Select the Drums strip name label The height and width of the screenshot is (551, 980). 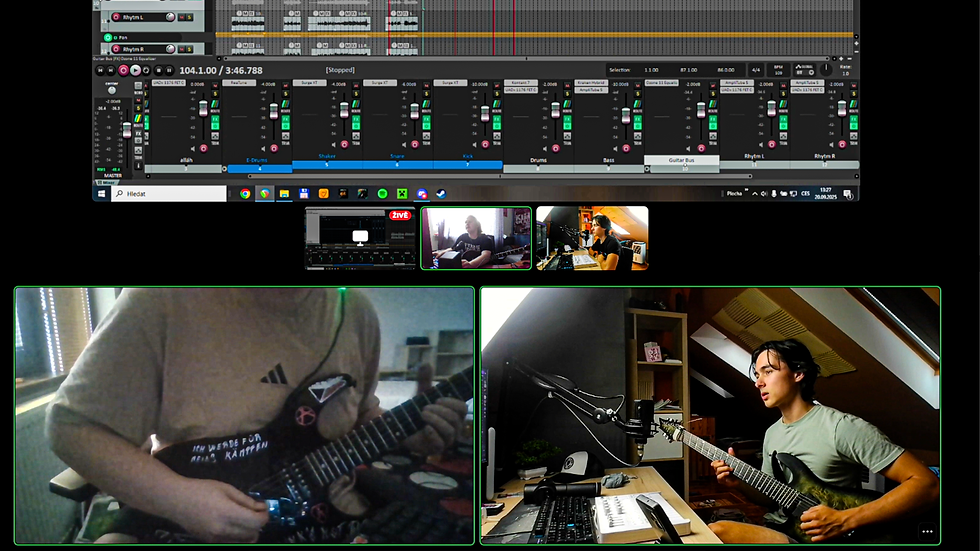(x=539, y=160)
